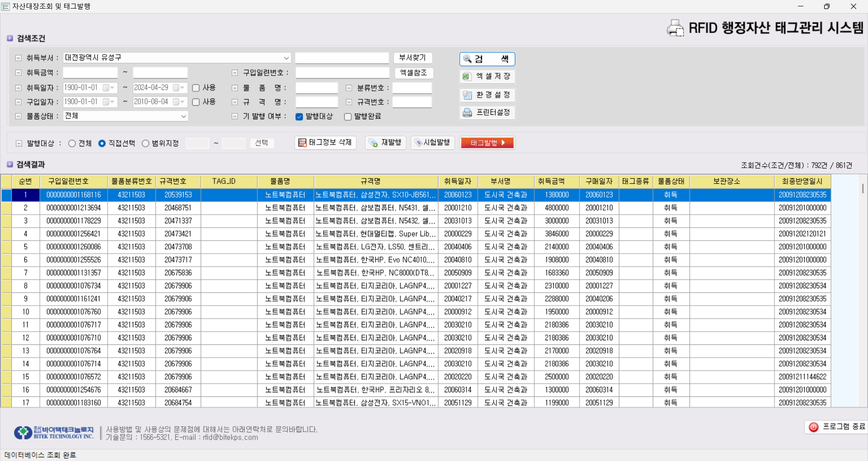Click 규격명 cell containing 현대멀티캡
The height and width of the screenshot is (461, 868).
pyautogui.click(x=376, y=234)
